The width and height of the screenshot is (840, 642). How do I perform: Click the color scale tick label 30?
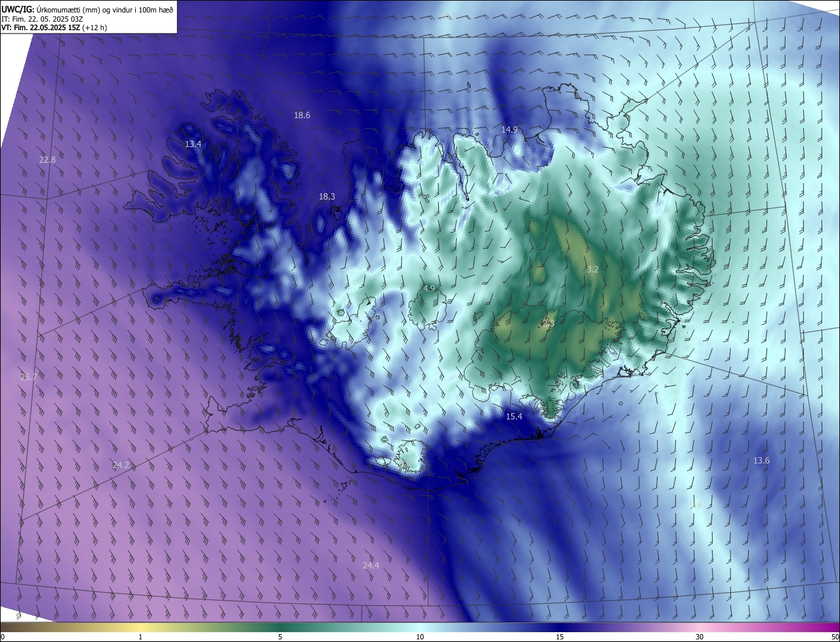coord(700,637)
